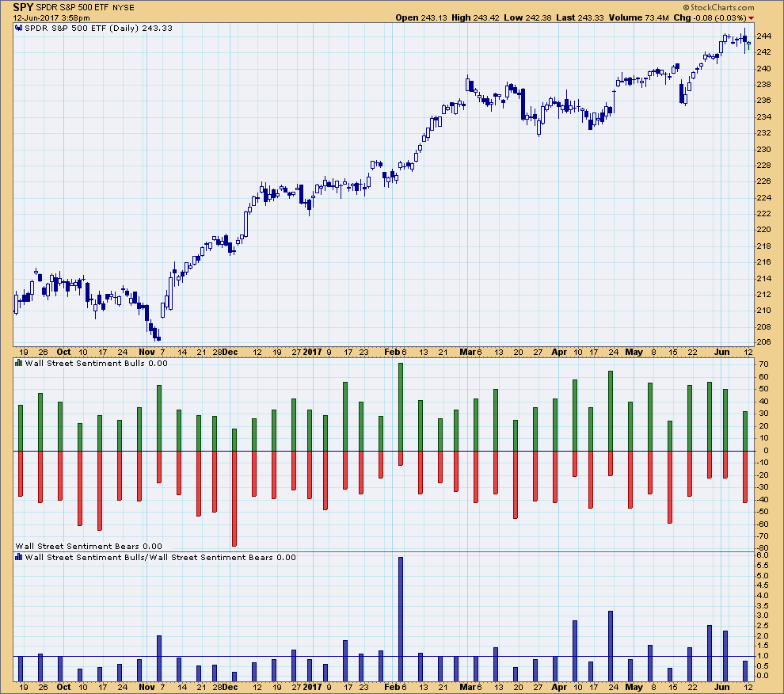Screen dimensions: 784x694
Task: Click the 1.0 label on ratio axis
Action: pos(763,656)
